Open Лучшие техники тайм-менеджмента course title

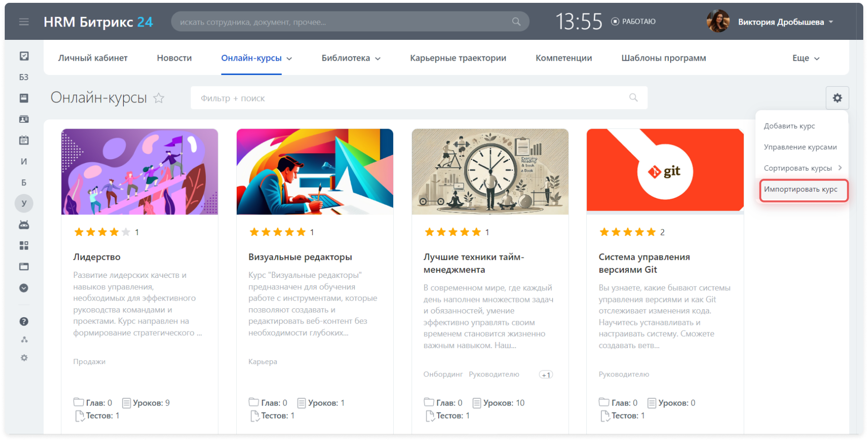tap(474, 263)
